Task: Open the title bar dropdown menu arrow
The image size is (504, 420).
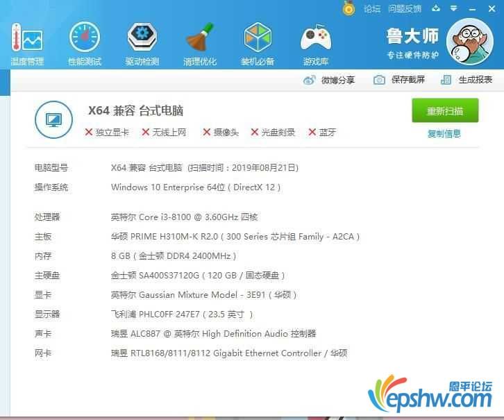Action: click(453, 8)
